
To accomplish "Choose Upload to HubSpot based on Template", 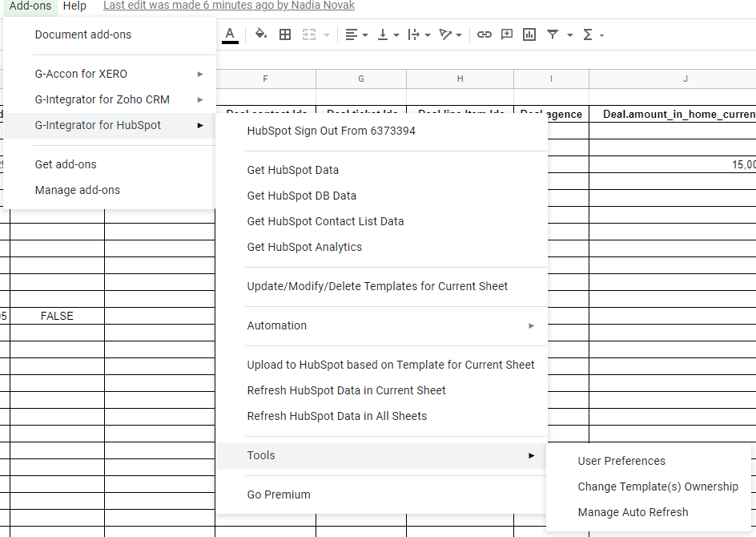I will click(381, 365).
